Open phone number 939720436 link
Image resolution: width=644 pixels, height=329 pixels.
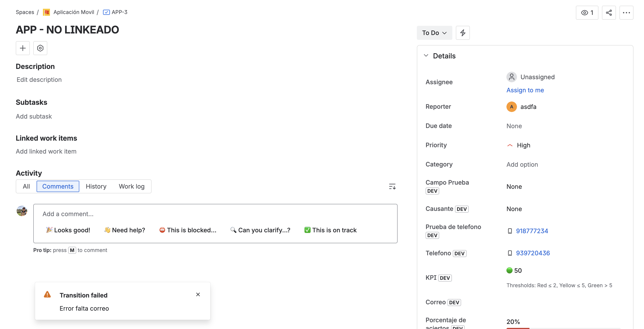pyautogui.click(x=533, y=253)
